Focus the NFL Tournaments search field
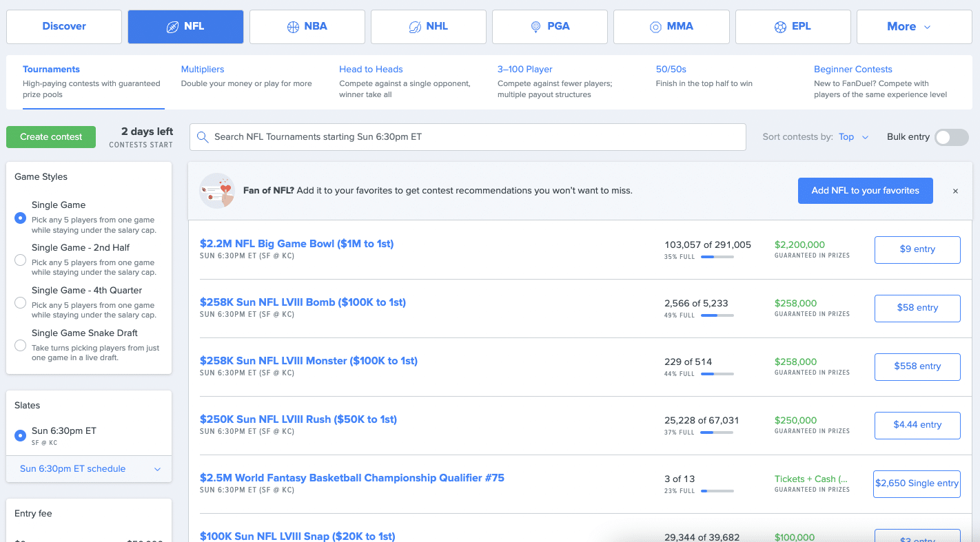This screenshot has height=542, width=980. click(468, 137)
